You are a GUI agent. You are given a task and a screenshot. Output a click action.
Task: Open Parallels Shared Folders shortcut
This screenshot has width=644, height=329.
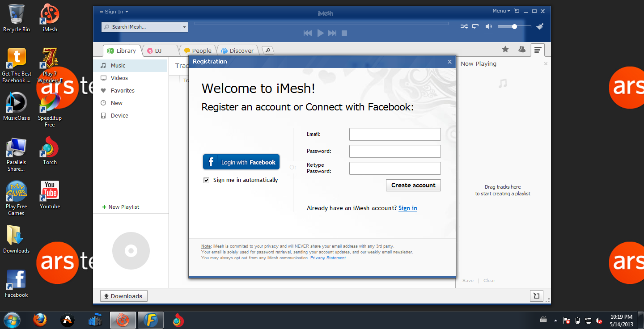tap(17, 154)
